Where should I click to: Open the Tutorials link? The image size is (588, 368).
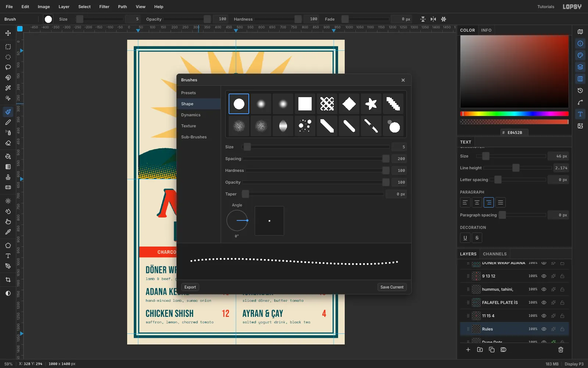(x=546, y=7)
